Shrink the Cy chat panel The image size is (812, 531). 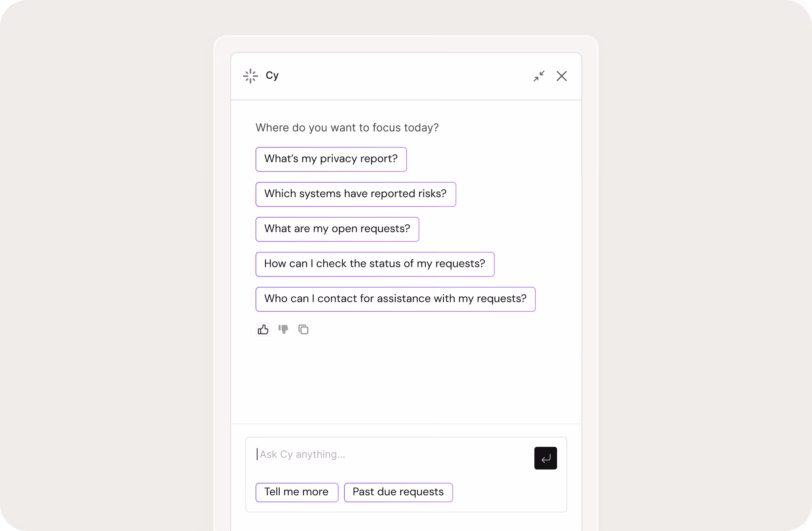pos(539,76)
